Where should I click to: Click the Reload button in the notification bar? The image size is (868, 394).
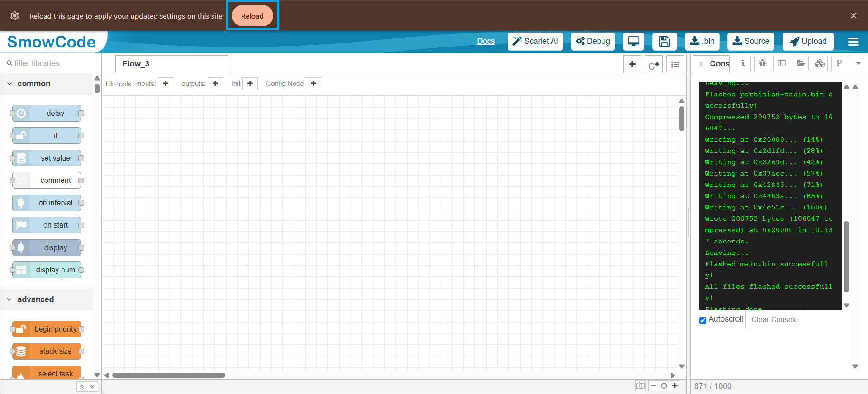pyautogui.click(x=252, y=16)
